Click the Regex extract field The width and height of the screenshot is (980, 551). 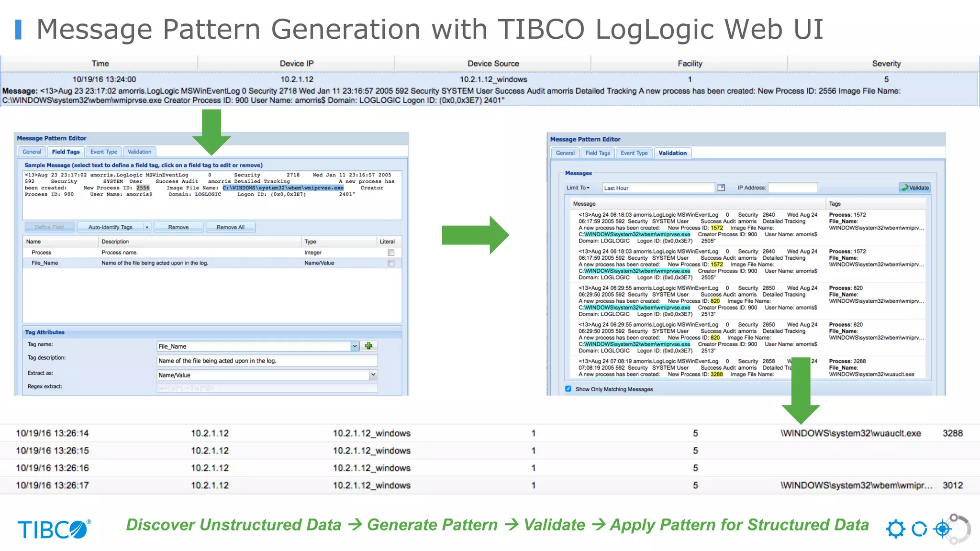coord(267,388)
